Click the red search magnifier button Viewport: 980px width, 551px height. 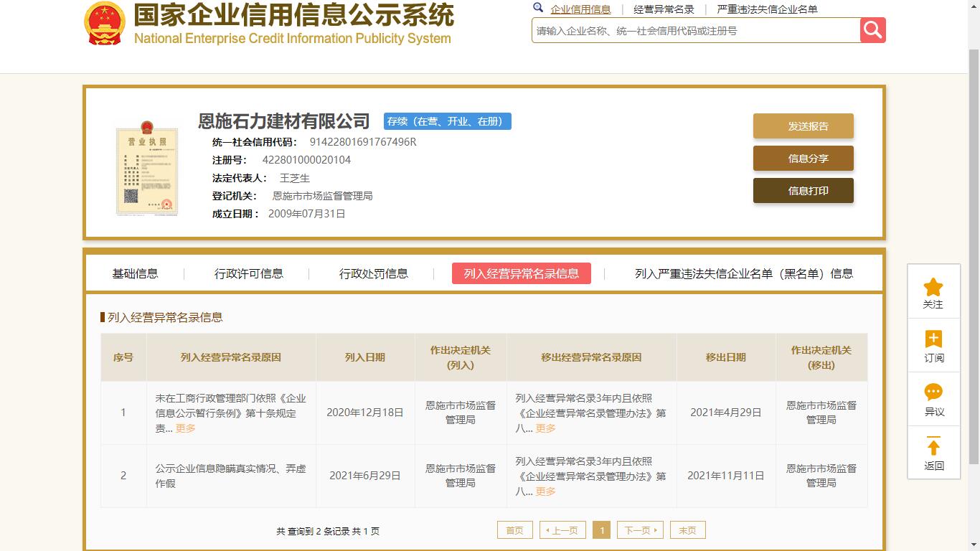point(872,30)
